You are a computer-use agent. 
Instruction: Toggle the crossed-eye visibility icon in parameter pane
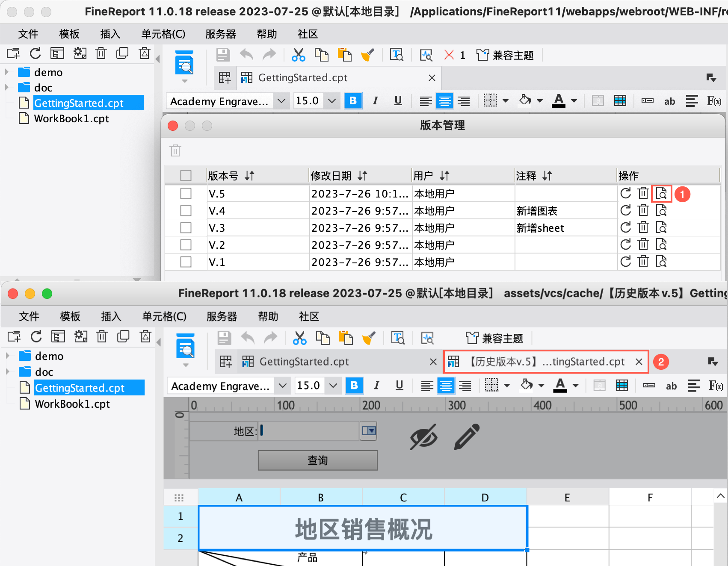pos(424,436)
